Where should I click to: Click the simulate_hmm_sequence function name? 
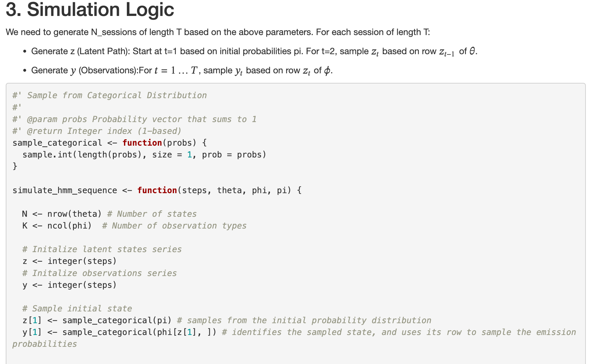coord(65,190)
